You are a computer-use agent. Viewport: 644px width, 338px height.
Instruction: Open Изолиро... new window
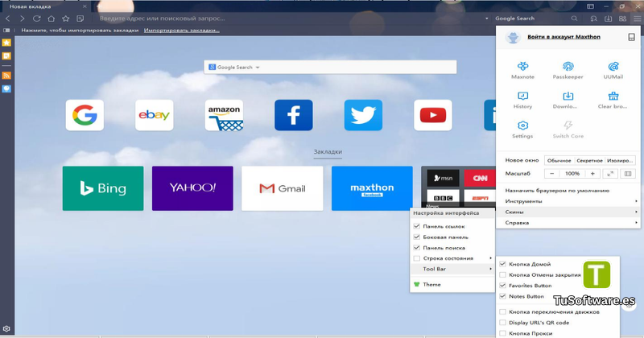coord(620,161)
